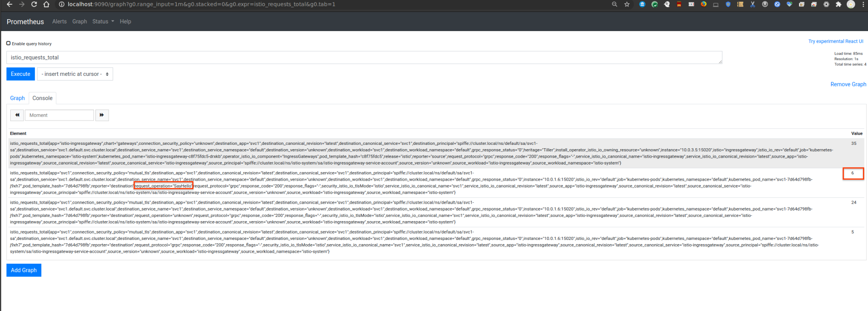Screen dimensions: 868x311
Task: Enable query history checkbox
Action: pos(9,43)
